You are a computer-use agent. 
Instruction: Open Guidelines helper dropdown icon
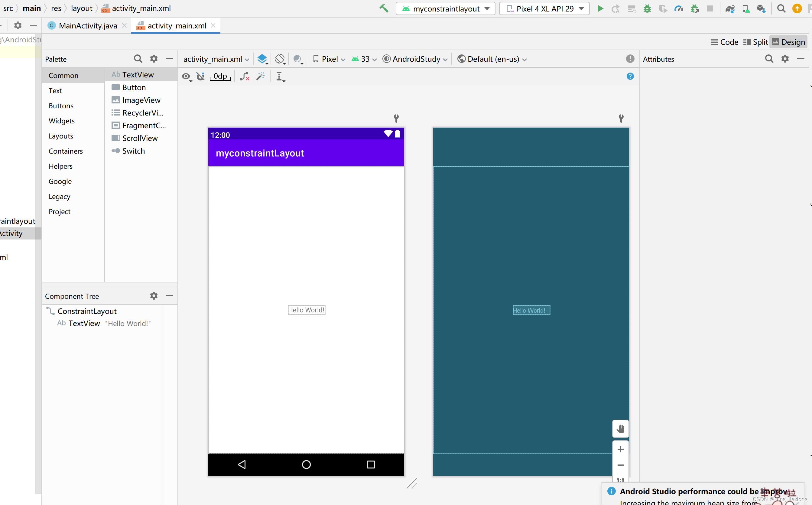[280, 77]
